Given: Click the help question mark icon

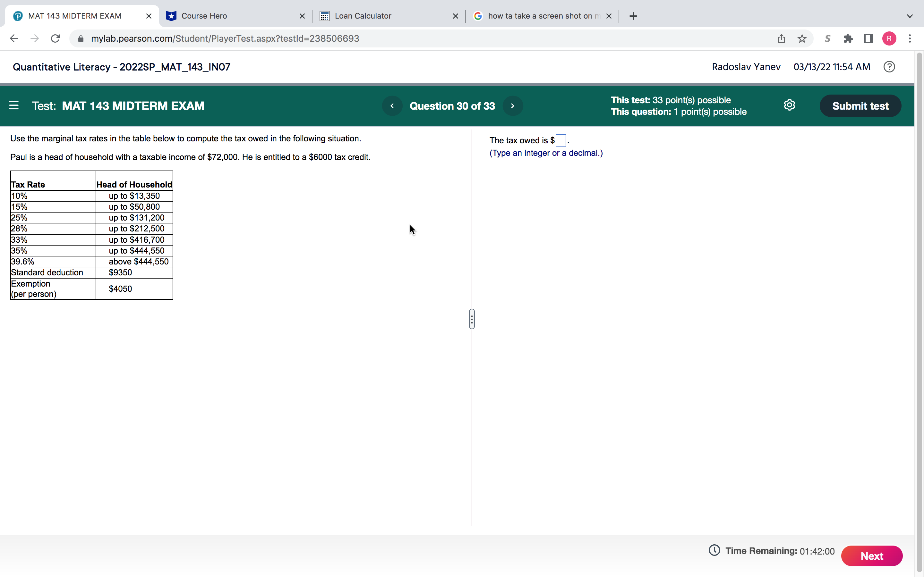Looking at the screenshot, I should coord(889,67).
